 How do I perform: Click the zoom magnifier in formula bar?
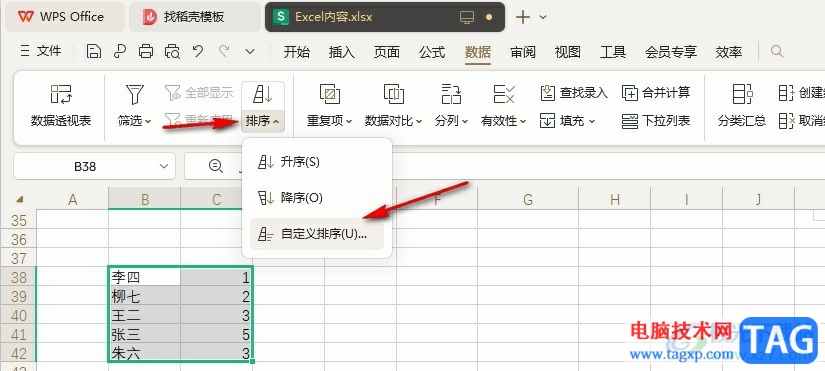click(x=215, y=166)
